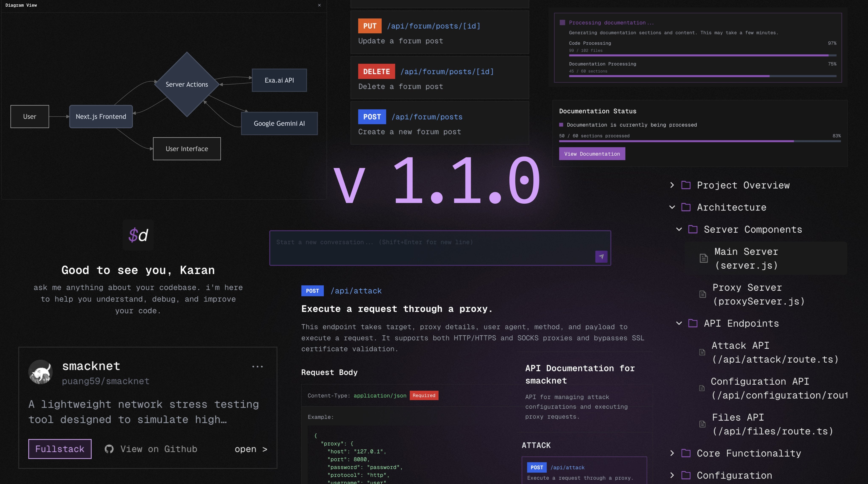
Task: Click the '50 / 60 sections processed' text
Action: pos(594,136)
